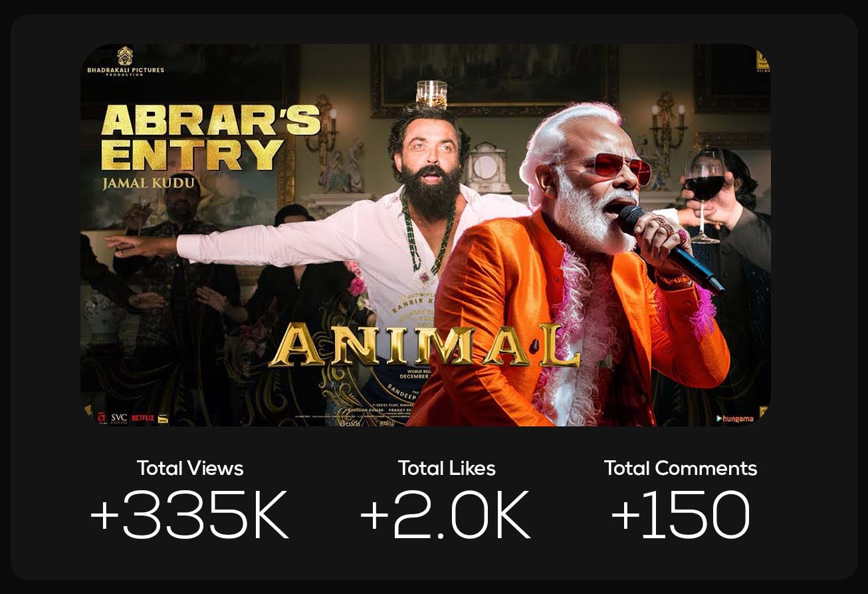Screen dimensions: 868x594
Task: Click the Hungama logo
Action: 734,418
